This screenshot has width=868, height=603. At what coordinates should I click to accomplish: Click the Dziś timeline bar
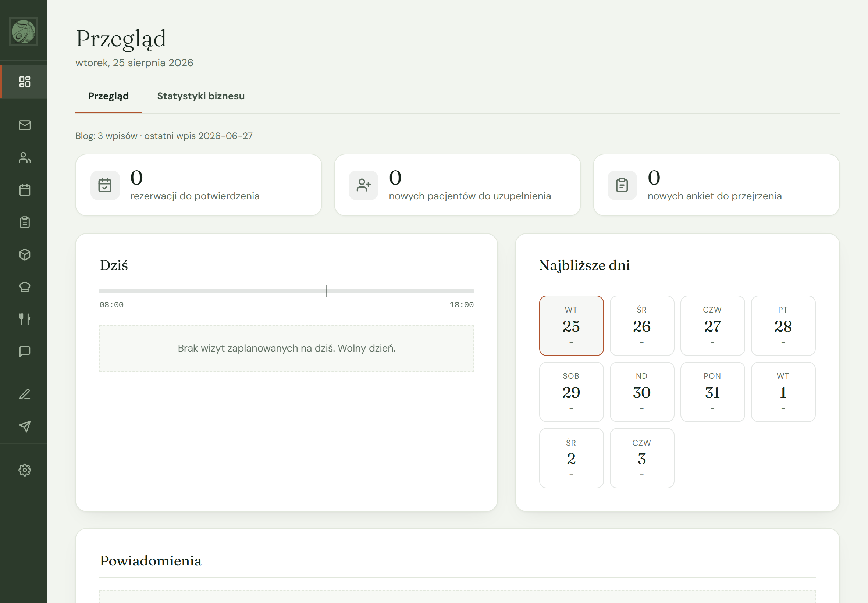[x=287, y=291]
